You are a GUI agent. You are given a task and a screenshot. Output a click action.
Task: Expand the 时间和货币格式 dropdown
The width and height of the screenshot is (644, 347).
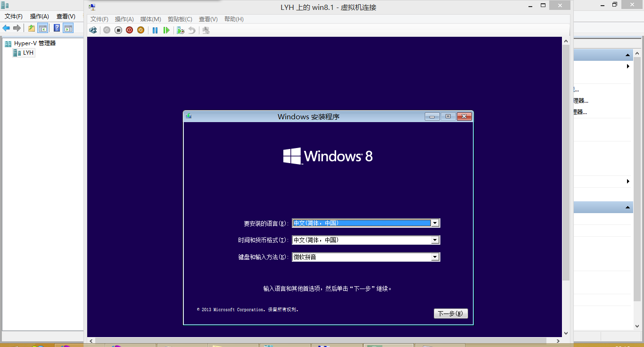[x=435, y=240]
